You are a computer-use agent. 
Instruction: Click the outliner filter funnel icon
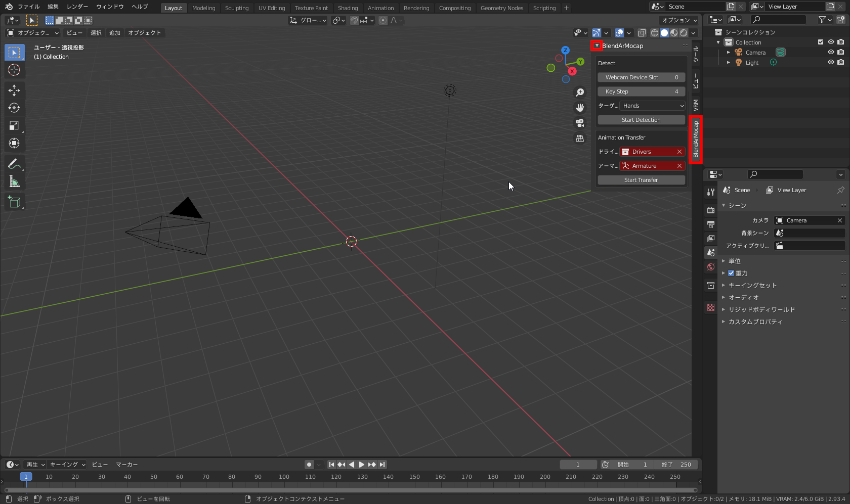coord(822,20)
